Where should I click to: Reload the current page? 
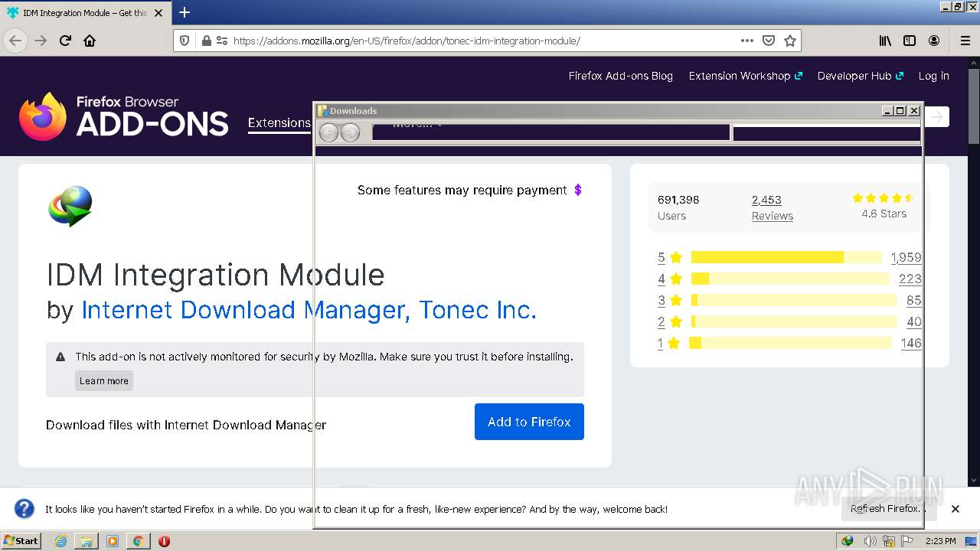(65, 41)
